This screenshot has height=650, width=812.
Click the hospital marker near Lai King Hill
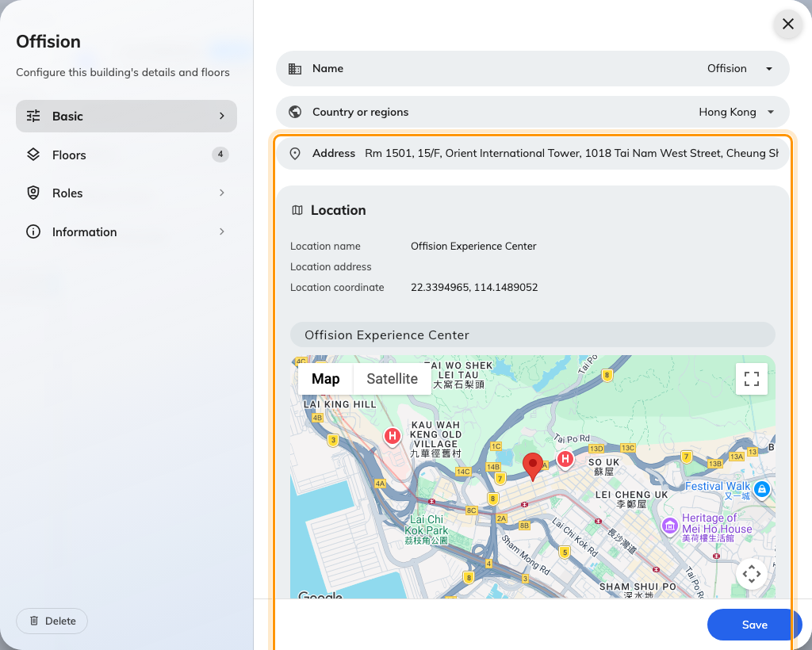[393, 436]
